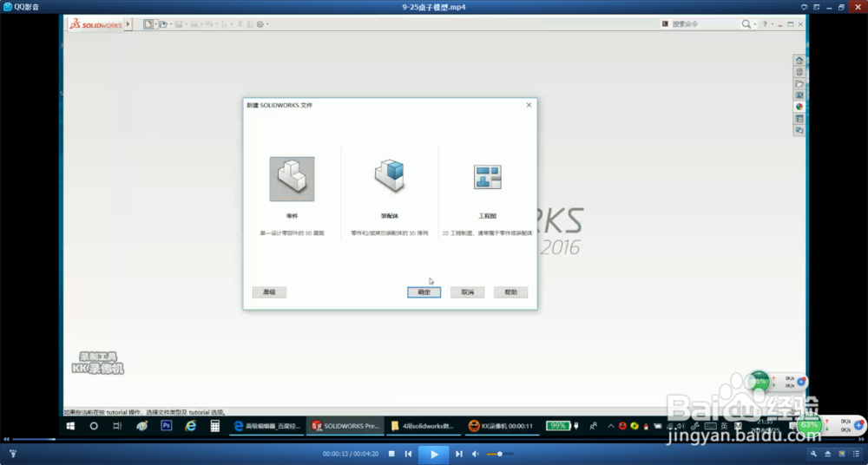Open File Explorer folder task pane tab
868x465 pixels.
pos(799,83)
